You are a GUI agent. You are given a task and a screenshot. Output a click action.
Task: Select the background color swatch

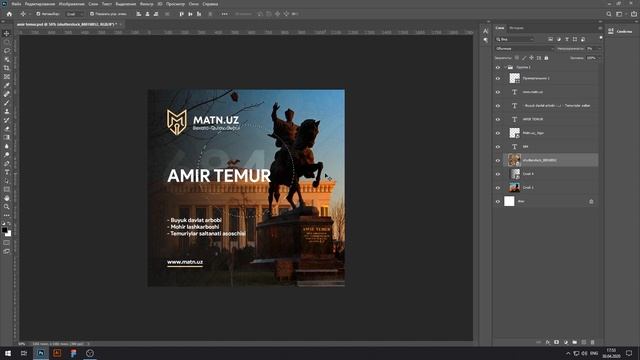click(x=9, y=234)
